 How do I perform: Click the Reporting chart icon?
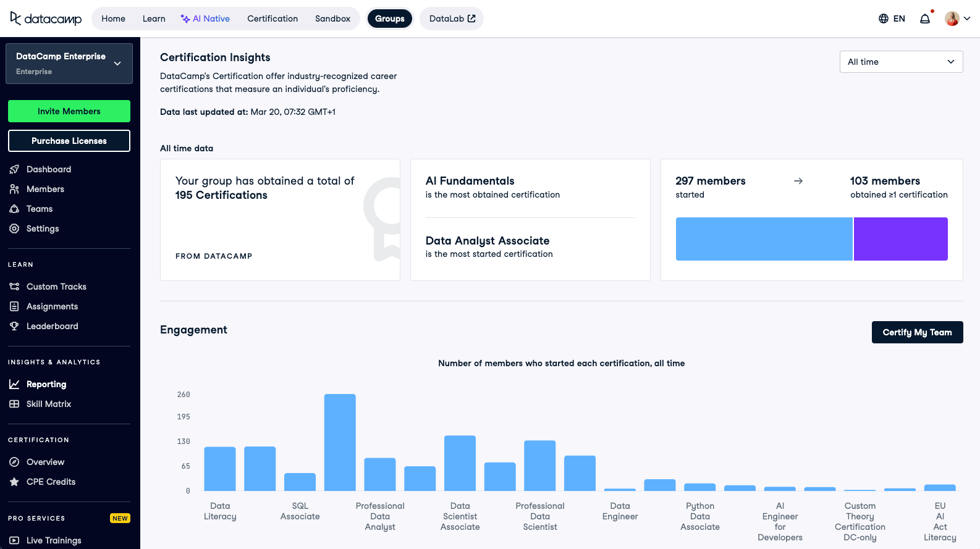[x=14, y=384]
